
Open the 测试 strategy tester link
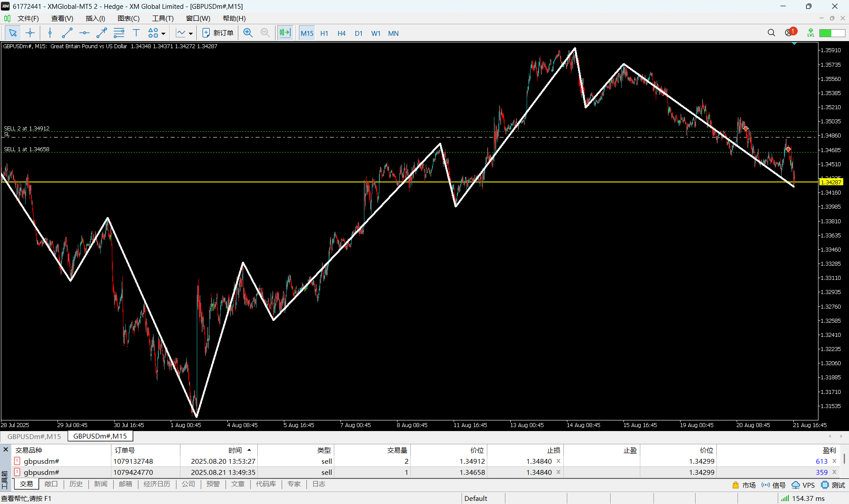point(833,485)
